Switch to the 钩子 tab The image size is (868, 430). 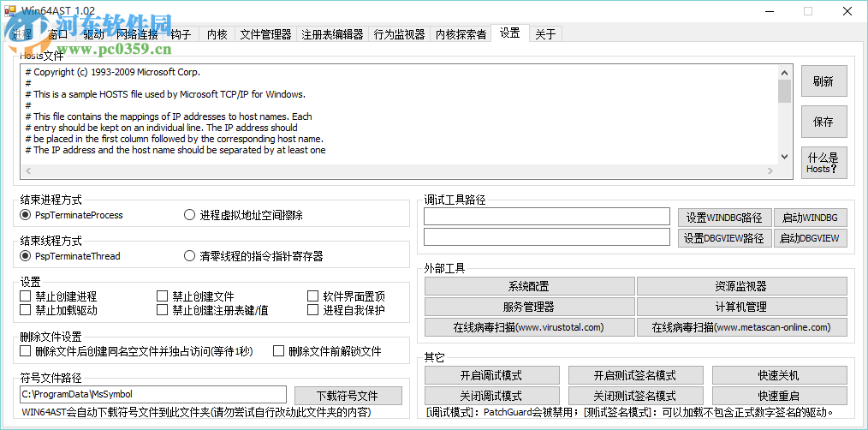point(181,34)
